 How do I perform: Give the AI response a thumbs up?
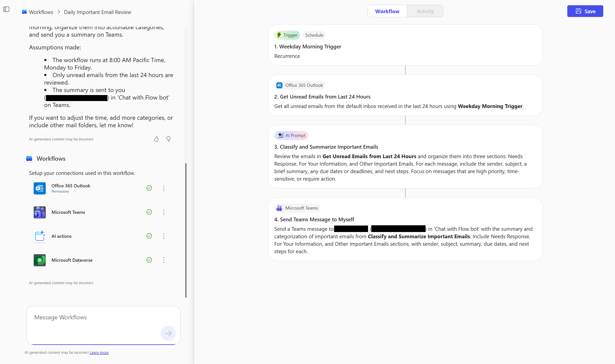(x=156, y=139)
